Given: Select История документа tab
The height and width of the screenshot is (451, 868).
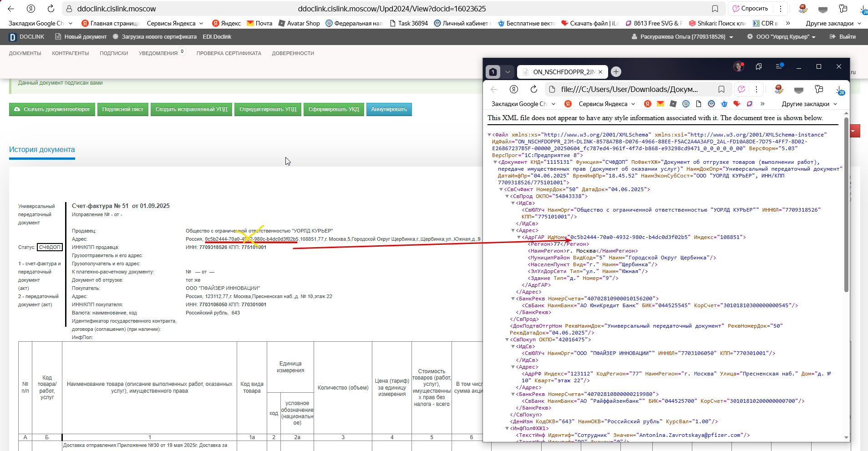Looking at the screenshot, I should tap(42, 150).
